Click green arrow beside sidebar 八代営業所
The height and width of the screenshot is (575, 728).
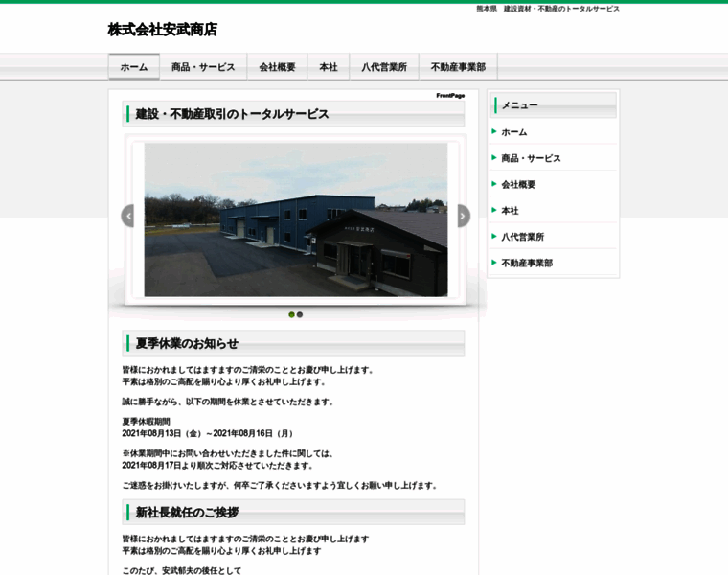494,236
